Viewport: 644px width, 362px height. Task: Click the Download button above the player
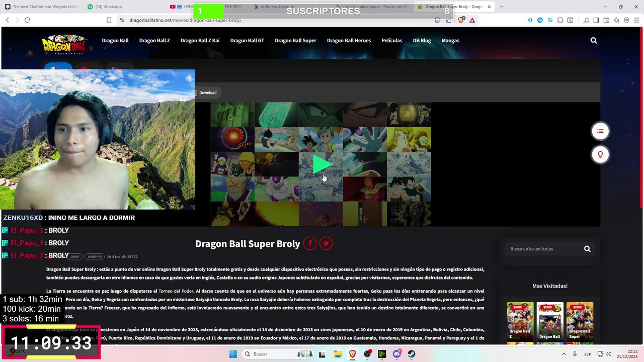click(208, 93)
